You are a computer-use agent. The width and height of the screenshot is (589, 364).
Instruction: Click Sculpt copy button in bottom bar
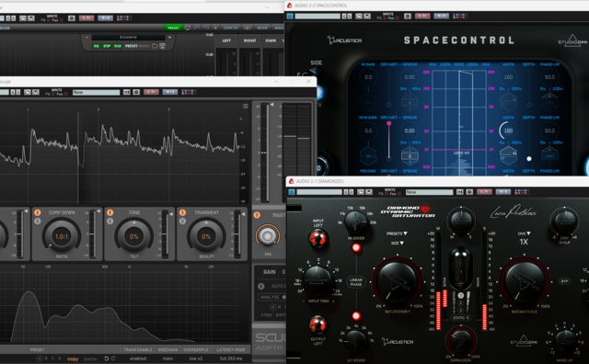coord(73,358)
